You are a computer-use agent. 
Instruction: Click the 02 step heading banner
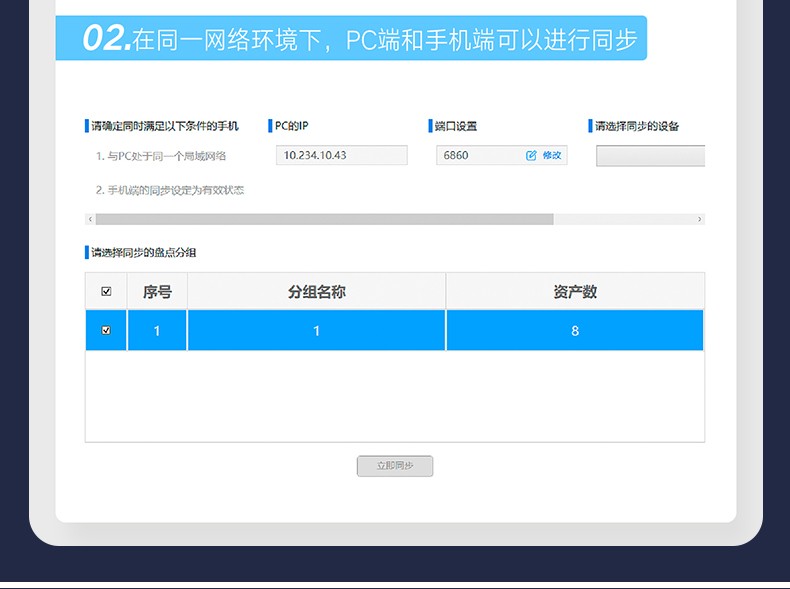350,38
